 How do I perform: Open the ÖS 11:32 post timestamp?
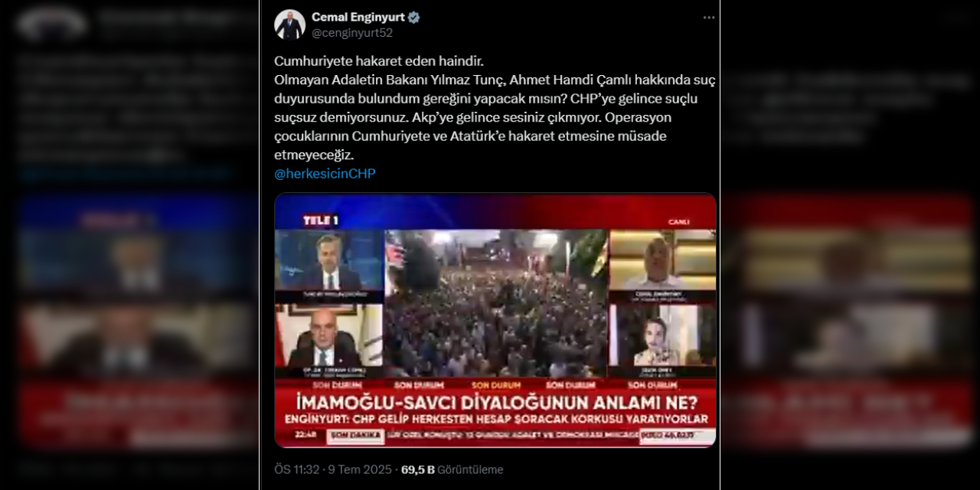(296, 469)
